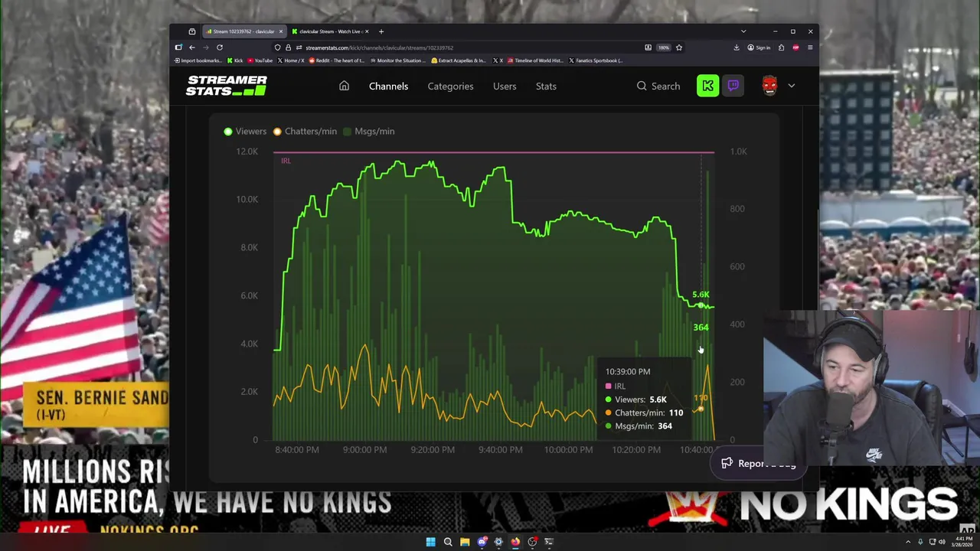Viewport: 980px width, 551px height.
Task: Open the Kick bookmark
Action: pos(236,60)
